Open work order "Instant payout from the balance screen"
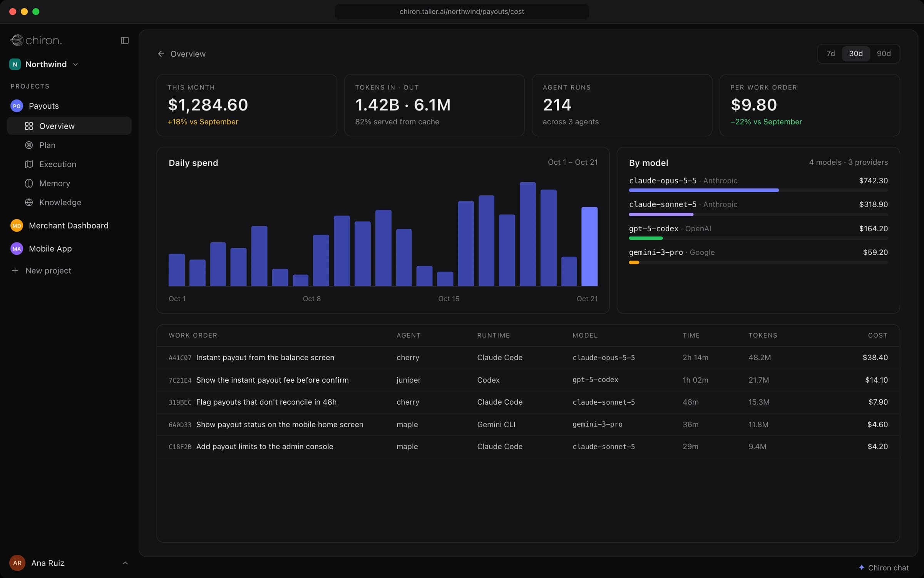The height and width of the screenshot is (578, 924). click(265, 358)
